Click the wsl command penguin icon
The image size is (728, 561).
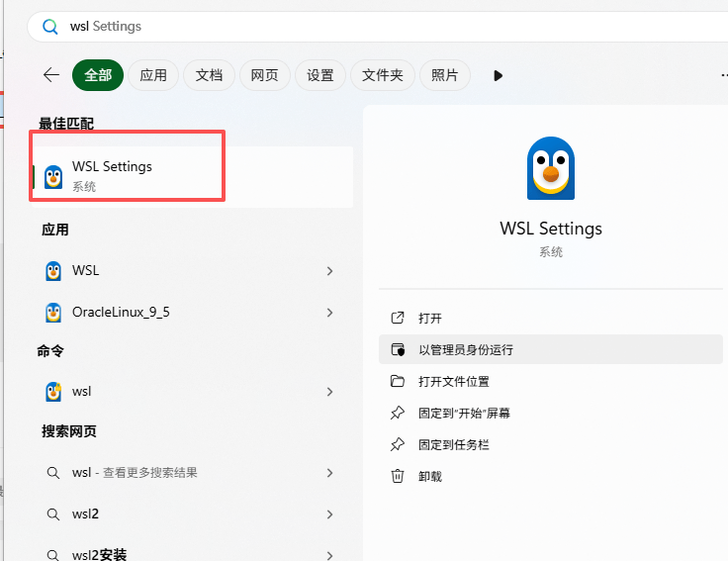tap(53, 392)
